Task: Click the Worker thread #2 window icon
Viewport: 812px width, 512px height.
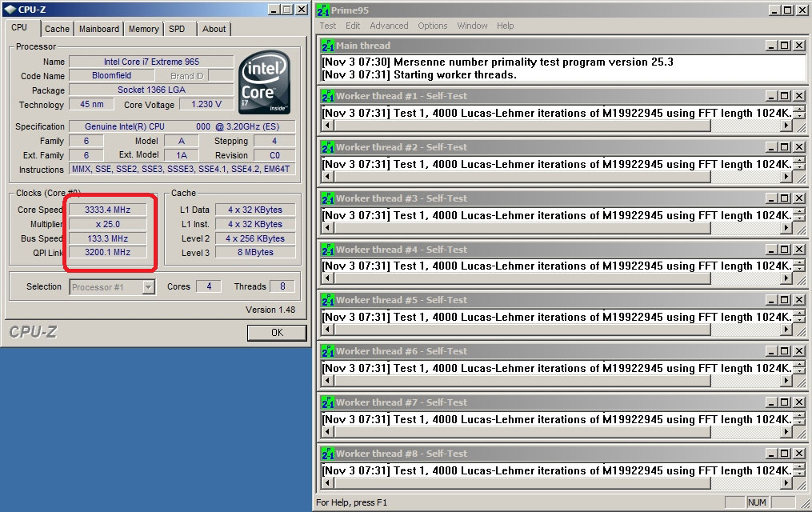Action: click(328, 147)
